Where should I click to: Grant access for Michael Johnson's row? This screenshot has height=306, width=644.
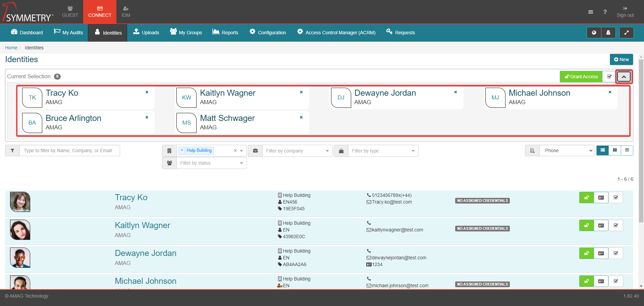click(x=586, y=281)
